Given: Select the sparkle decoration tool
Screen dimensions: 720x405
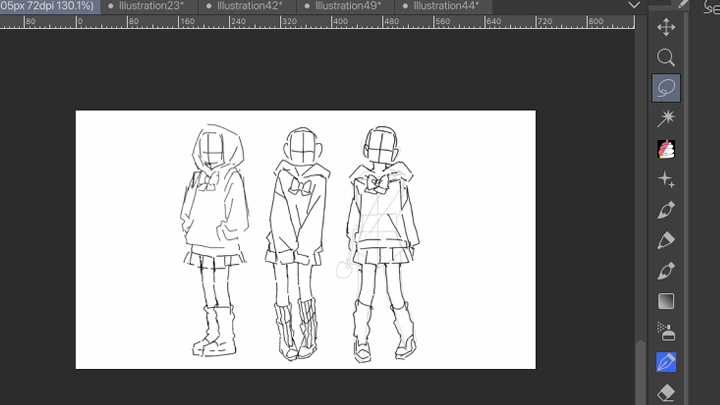Looking at the screenshot, I should click(666, 180).
